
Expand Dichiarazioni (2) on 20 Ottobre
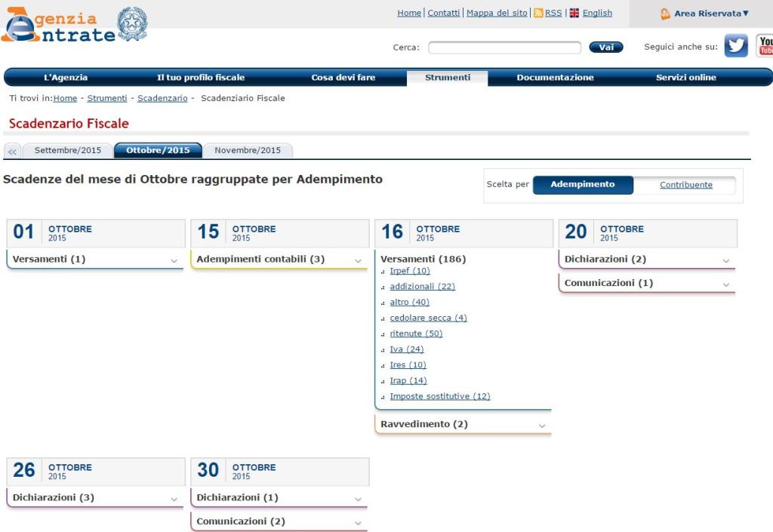tap(647, 259)
